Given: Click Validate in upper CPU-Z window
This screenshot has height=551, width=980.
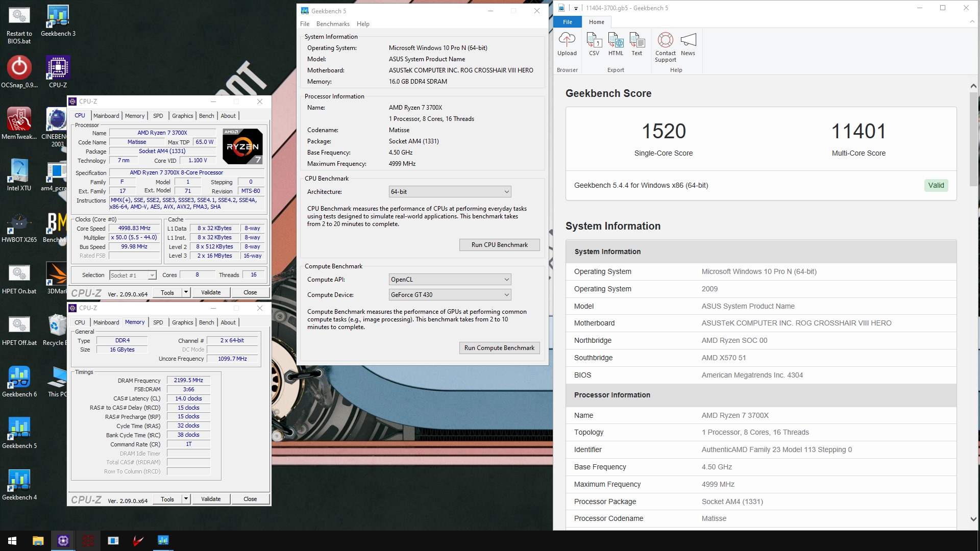Looking at the screenshot, I should [x=211, y=292].
